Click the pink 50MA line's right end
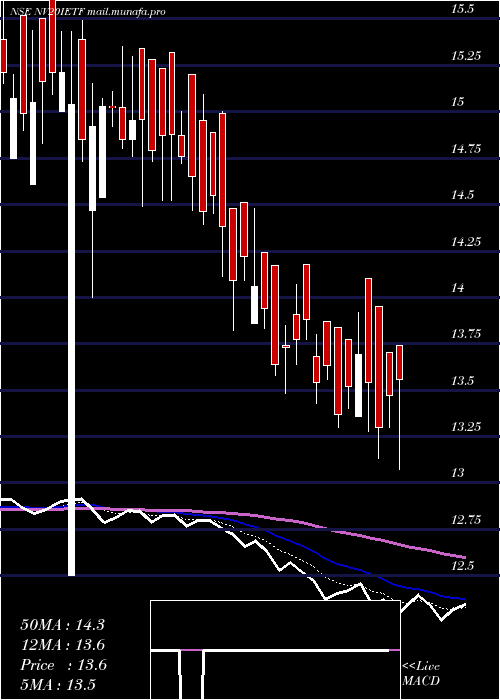Image resolution: width=500 pixels, height=700 pixels. pyautogui.click(x=464, y=557)
